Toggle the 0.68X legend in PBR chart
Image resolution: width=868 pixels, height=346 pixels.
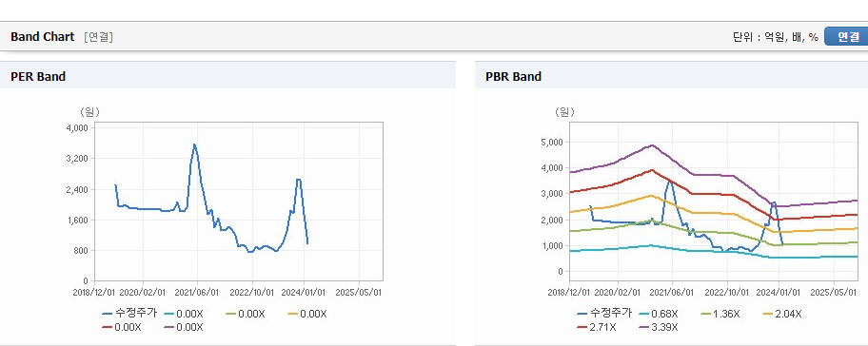click(659, 314)
